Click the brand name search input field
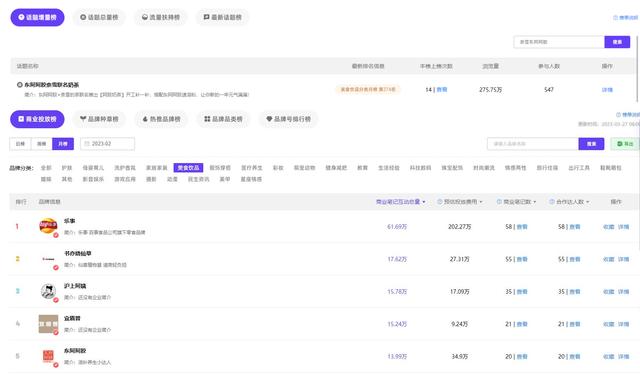The image size is (640, 375). pos(533,144)
